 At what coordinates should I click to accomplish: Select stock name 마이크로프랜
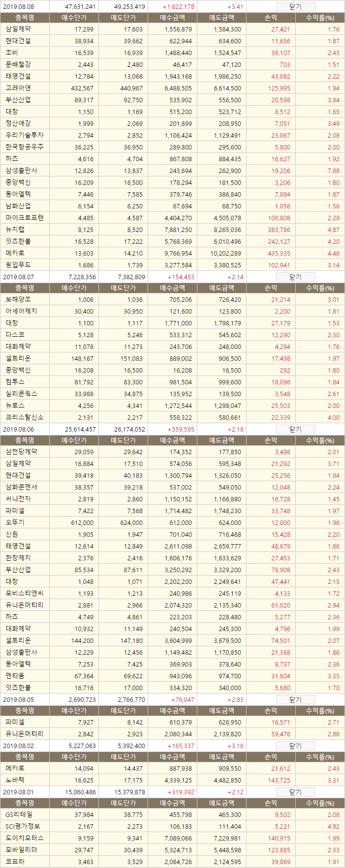pyautogui.click(x=25, y=218)
